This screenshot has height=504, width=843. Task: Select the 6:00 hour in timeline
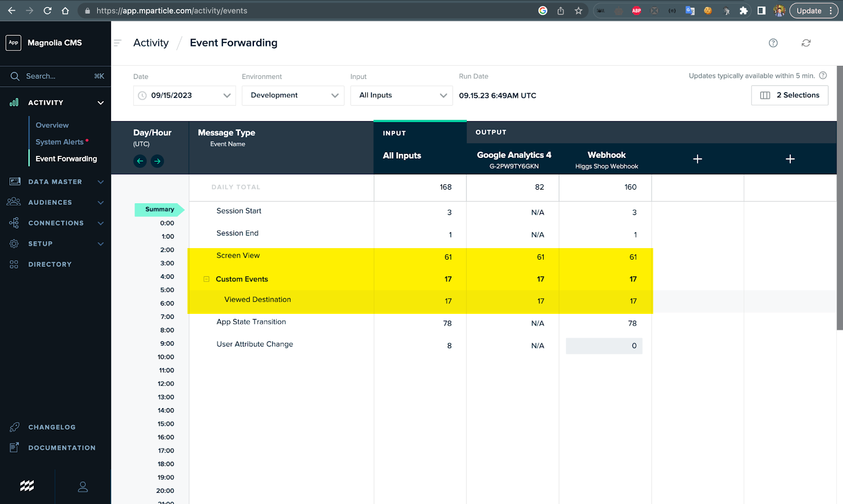[167, 303]
